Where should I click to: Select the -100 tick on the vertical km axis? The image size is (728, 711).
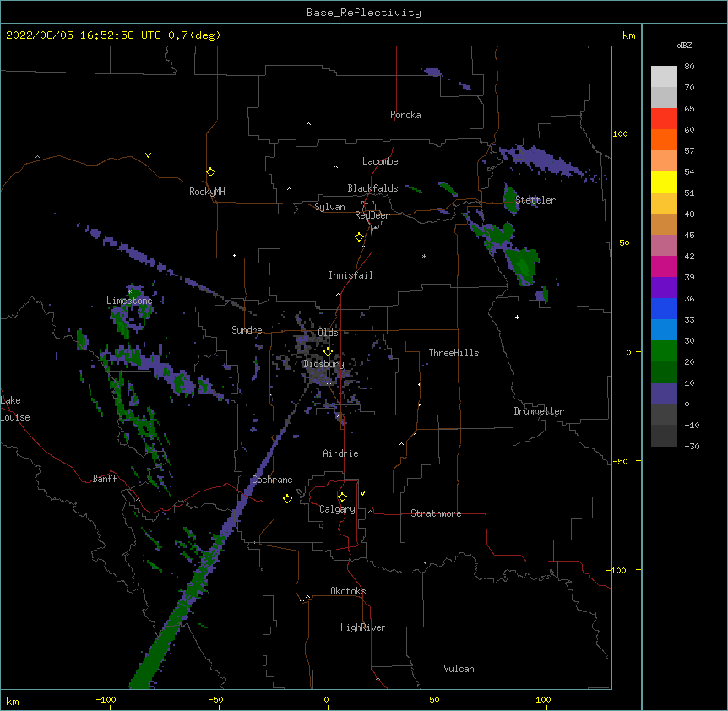(617, 570)
